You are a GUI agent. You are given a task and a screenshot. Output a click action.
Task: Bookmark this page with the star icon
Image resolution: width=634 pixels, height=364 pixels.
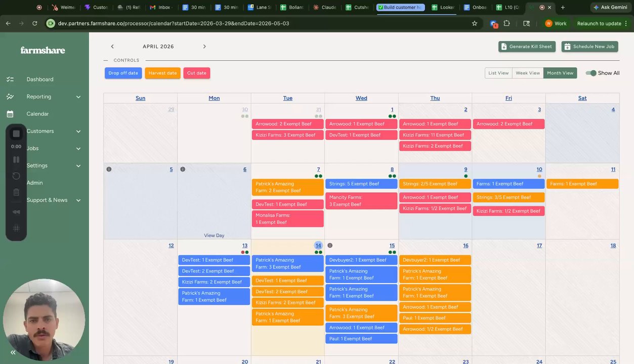[474, 23]
